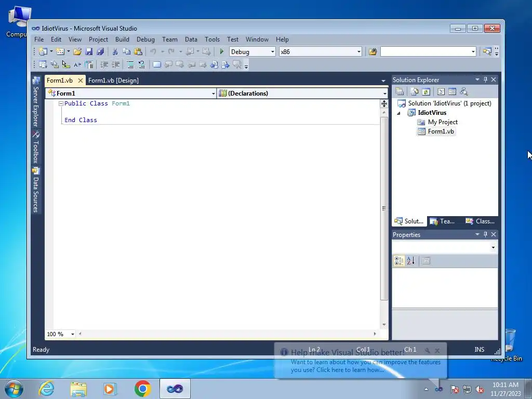Click the Copy icon in toolbar
The width and height of the screenshot is (532, 399).
pyautogui.click(x=127, y=51)
